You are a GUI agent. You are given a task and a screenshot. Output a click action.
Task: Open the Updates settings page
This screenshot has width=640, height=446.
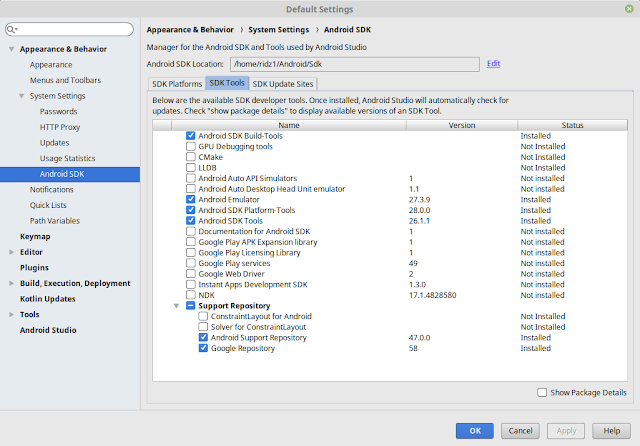point(54,142)
